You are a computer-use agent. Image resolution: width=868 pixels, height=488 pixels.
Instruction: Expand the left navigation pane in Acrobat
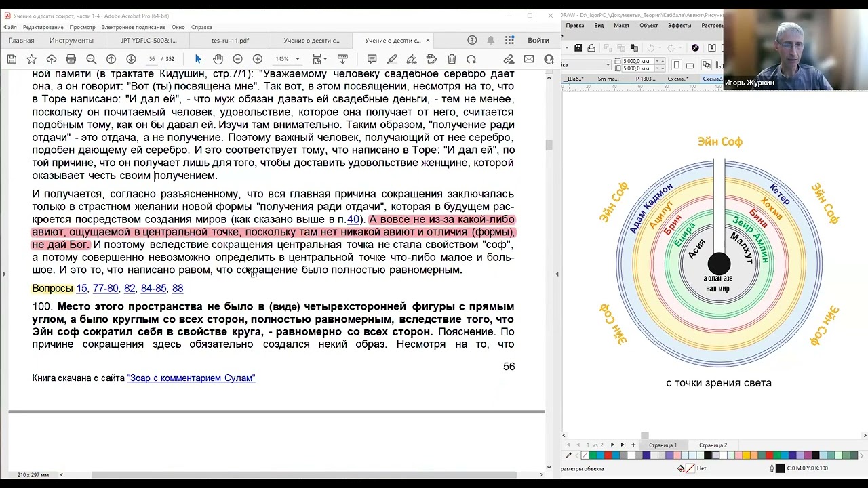(4, 274)
